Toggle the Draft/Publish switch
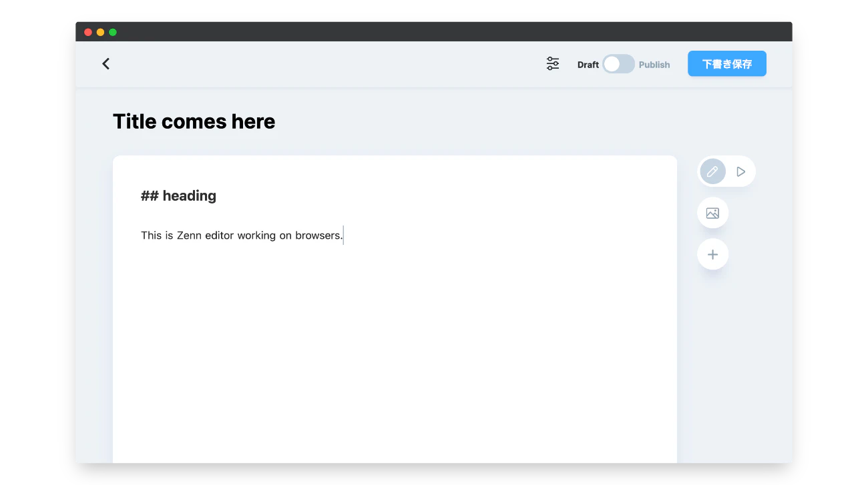The image size is (868, 485). coord(618,64)
